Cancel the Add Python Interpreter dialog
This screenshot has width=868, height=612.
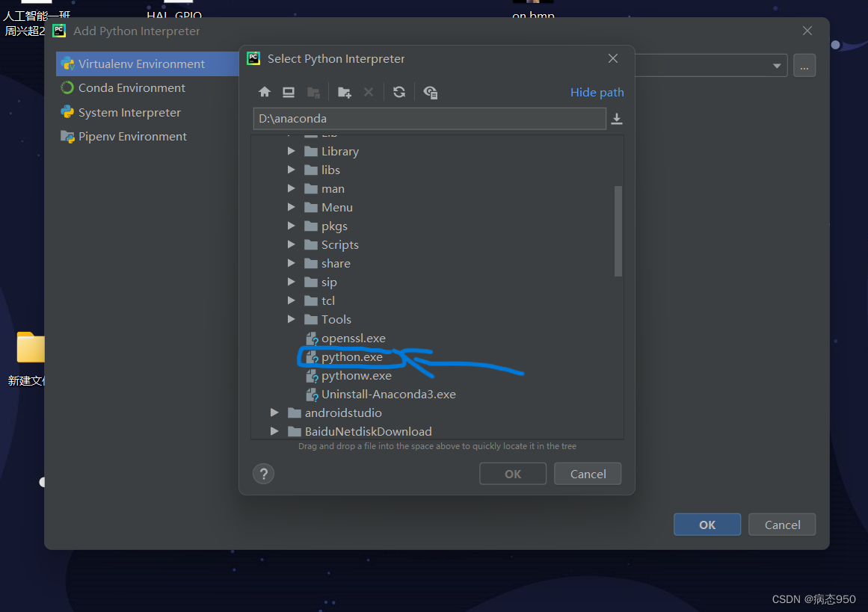[x=782, y=525]
